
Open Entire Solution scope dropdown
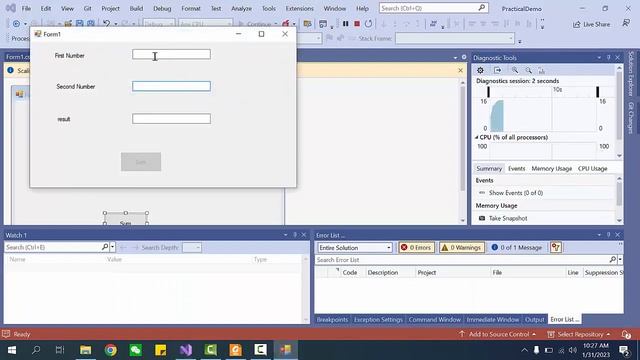355,247
